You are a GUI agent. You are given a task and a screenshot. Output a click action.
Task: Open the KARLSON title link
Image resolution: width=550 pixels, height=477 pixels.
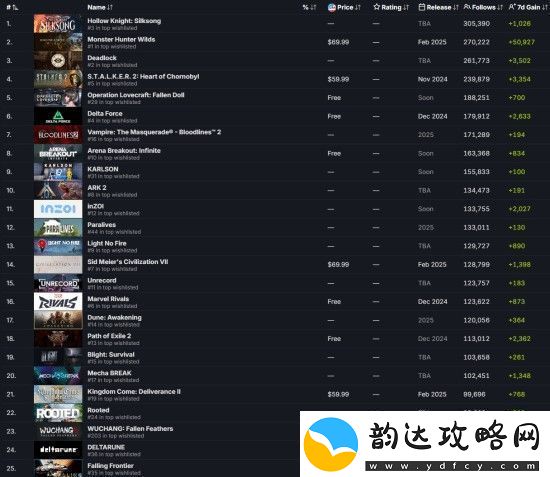pyautogui.click(x=103, y=169)
